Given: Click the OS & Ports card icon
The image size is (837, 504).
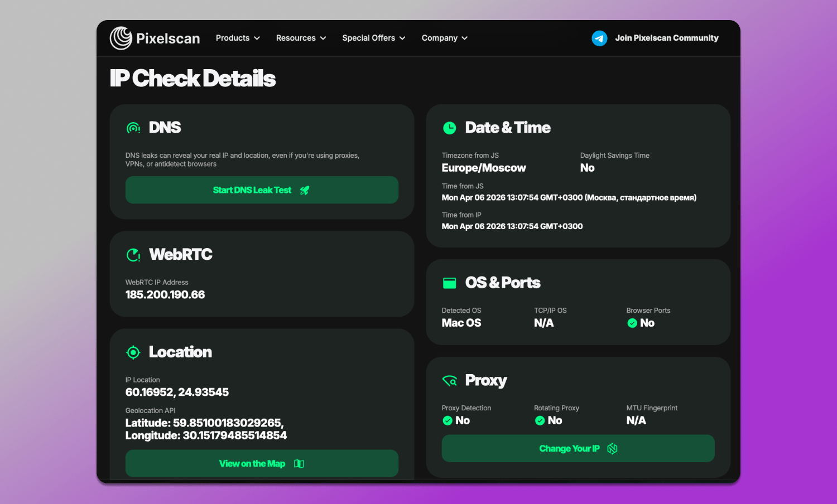Looking at the screenshot, I should point(450,283).
